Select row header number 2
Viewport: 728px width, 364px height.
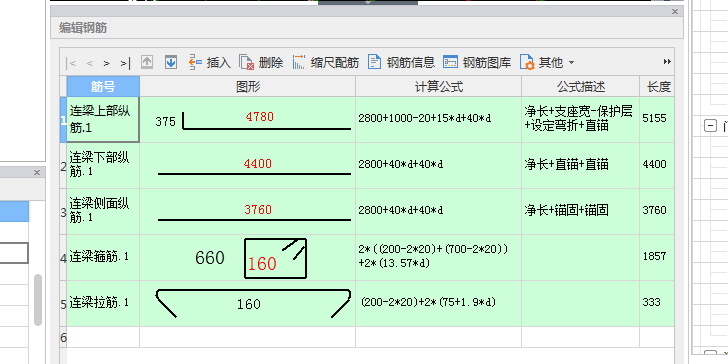pyautogui.click(x=64, y=165)
